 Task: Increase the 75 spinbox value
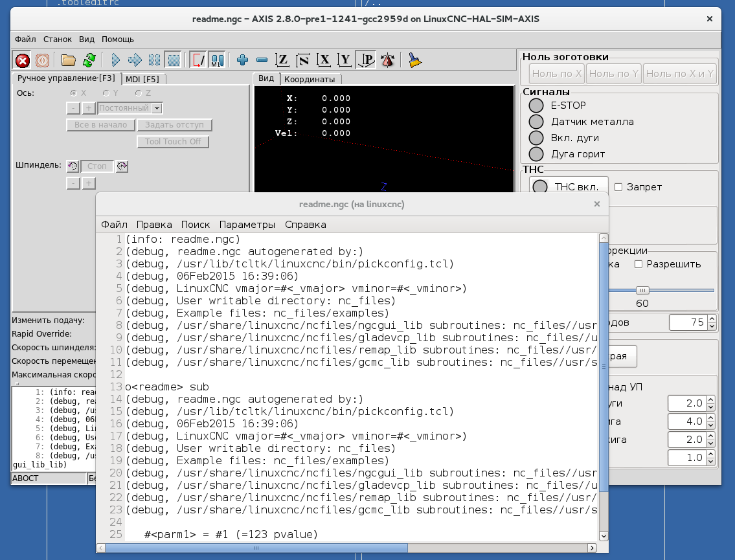(x=711, y=319)
